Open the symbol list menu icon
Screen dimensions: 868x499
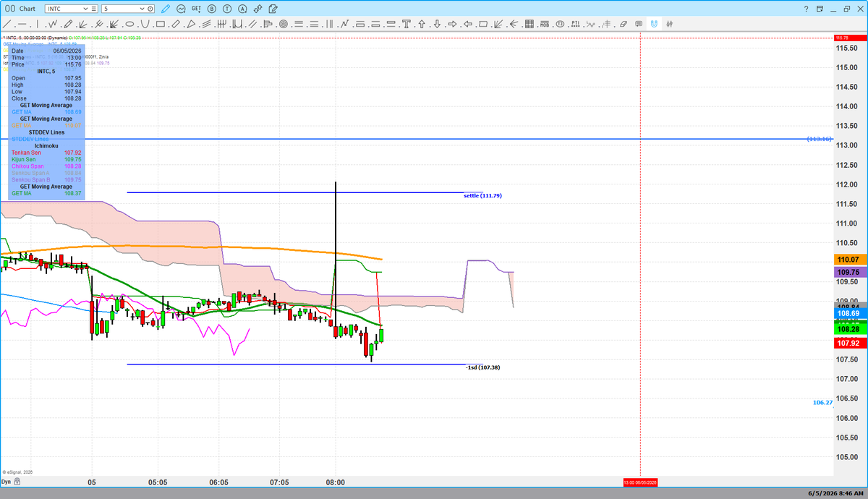pyautogui.click(x=93, y=9)
